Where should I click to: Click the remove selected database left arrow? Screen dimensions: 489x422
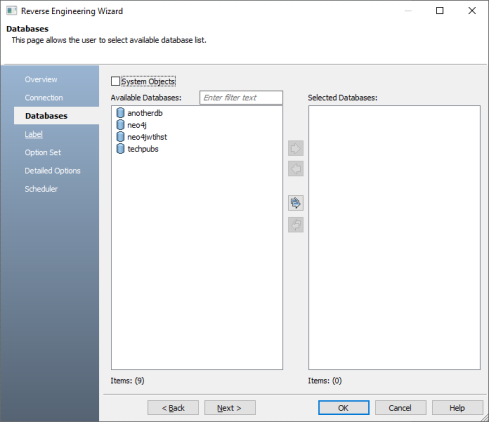(x=296, y=169)
